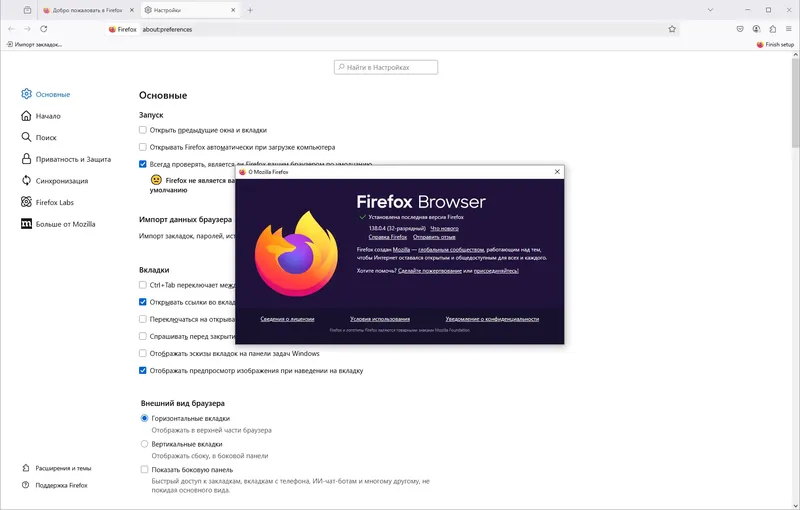800x510 pixels.
Task: Open Поиск settings category
Action: click(x=39, y=137)
